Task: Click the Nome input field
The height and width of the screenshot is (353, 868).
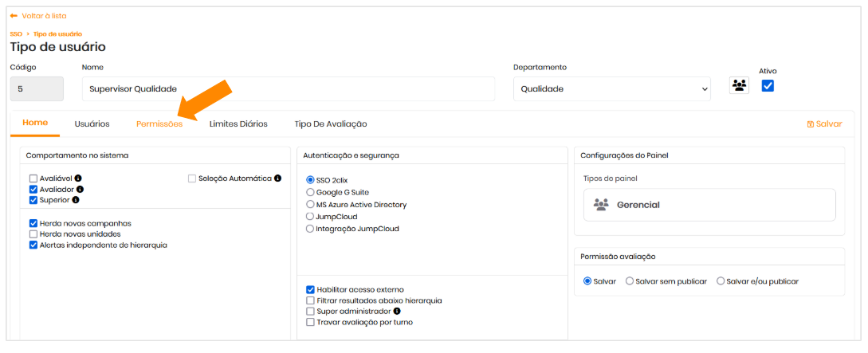Action: click(288, 89)
